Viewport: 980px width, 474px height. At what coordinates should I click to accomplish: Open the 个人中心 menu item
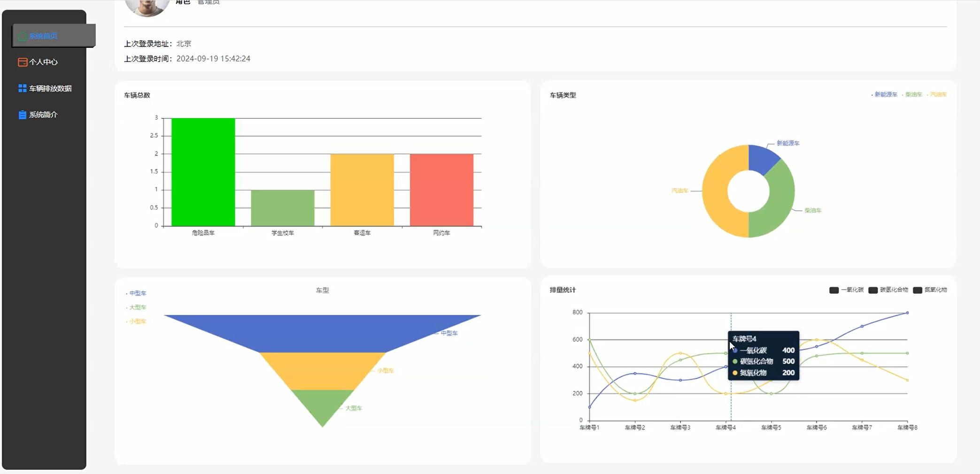[x=44, y=62]
